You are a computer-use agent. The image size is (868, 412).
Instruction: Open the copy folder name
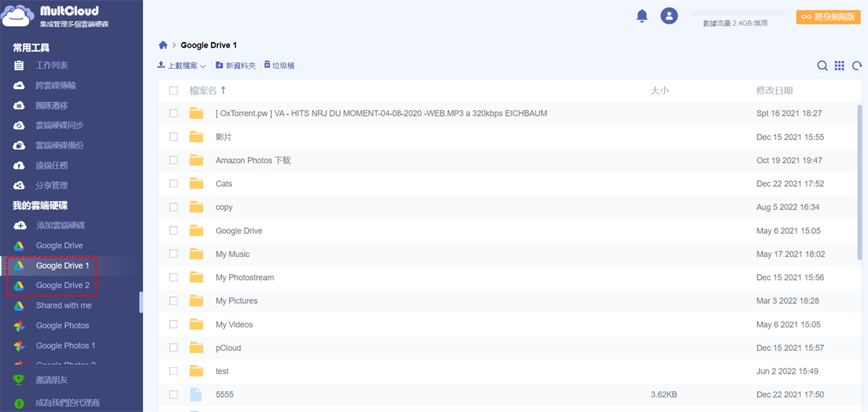(x=224, y=207)
